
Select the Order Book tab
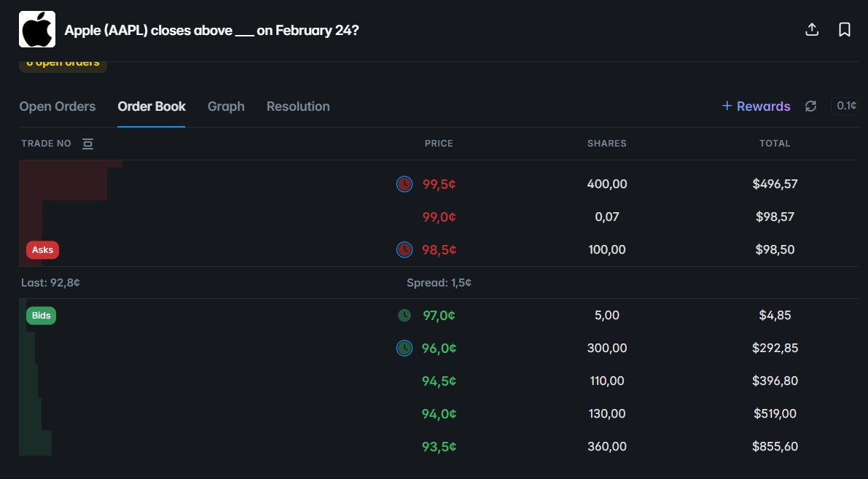[x=152, y=106]
